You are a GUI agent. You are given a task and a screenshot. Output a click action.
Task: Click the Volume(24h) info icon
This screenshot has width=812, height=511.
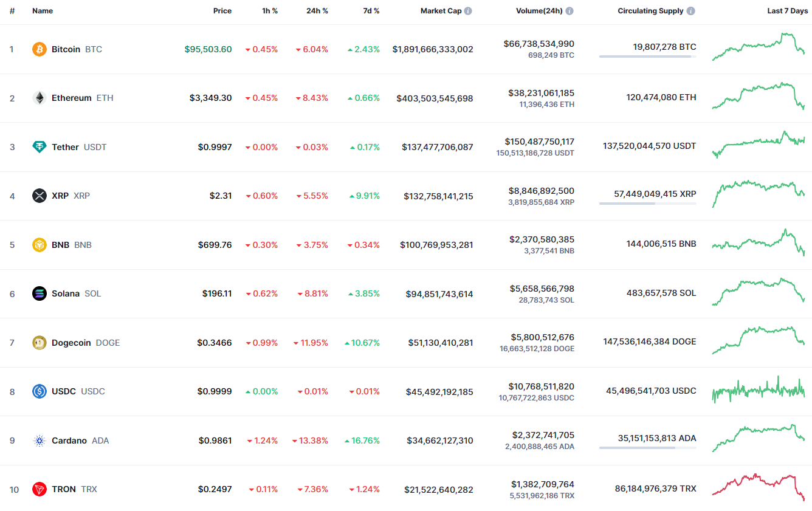pos(569,11)
